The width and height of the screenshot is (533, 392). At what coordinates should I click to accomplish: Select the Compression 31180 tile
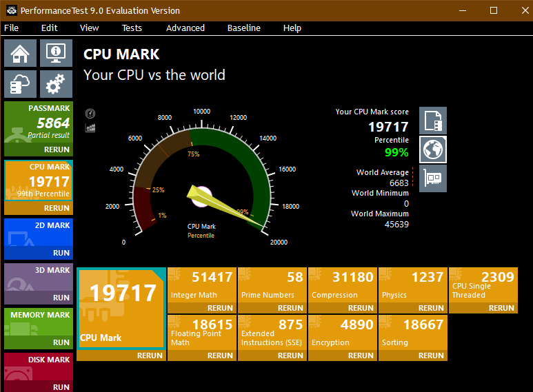coord(343,285)
